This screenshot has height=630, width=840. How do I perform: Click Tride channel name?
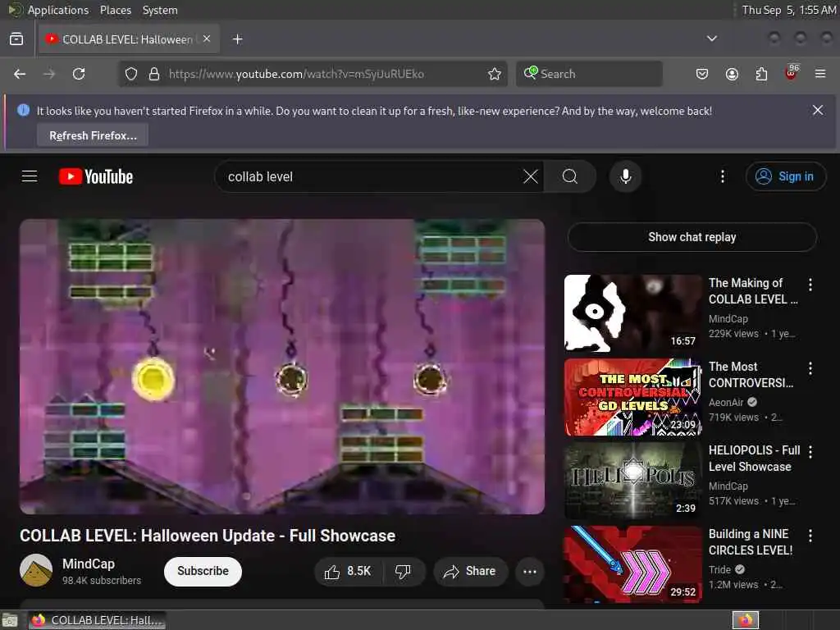pos(719,569)
